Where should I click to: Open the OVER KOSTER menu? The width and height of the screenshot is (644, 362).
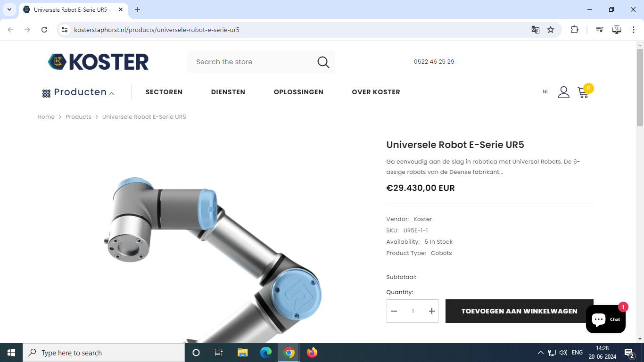376,92
